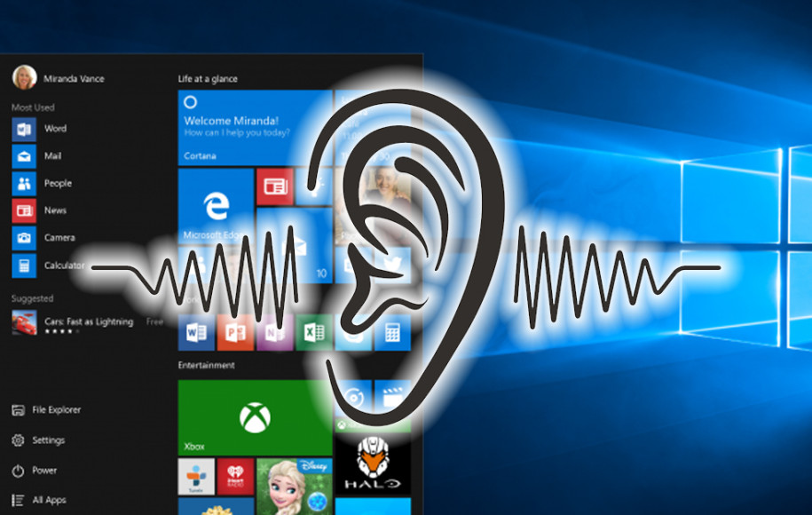Open Mail from the Most Used list
The width and height of the screenshot is (812, 515).
(x=36, y=156)
